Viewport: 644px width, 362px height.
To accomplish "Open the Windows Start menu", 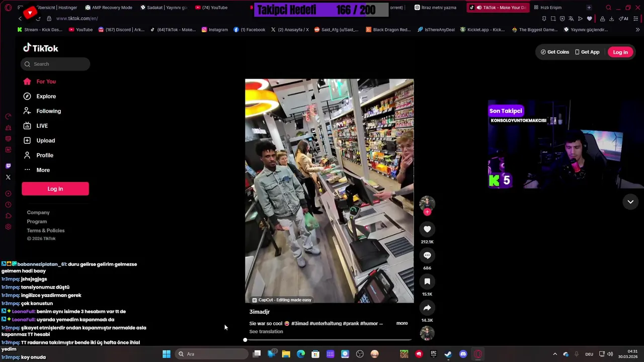I will tap(166, 354).
